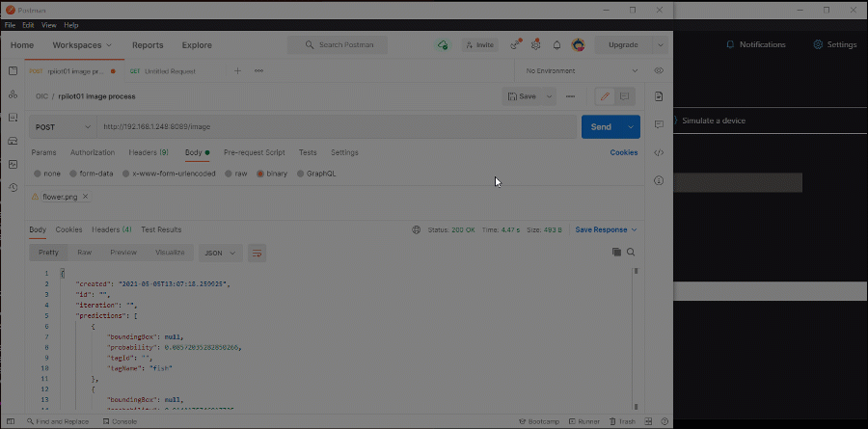Expand the Upgrade dropdown arrow
Screen dimensions: 868x429
pos(661,45)
